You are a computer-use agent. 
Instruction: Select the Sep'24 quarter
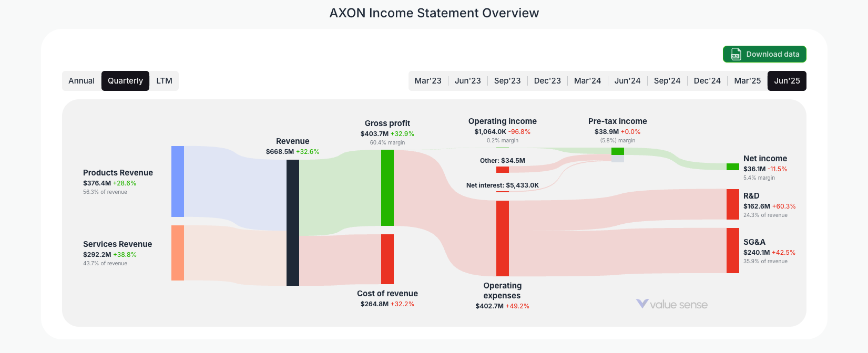pos(667,81)
